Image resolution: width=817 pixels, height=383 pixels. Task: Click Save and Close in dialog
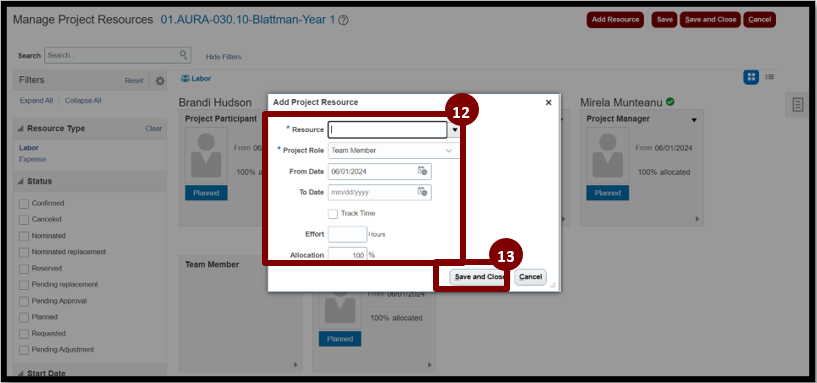click(x=479, y=277)
